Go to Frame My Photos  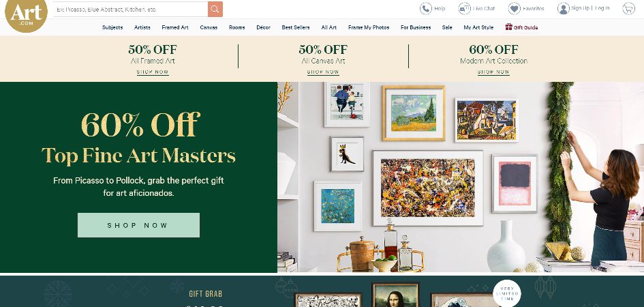pyautogui.click(x=369, y=27)
